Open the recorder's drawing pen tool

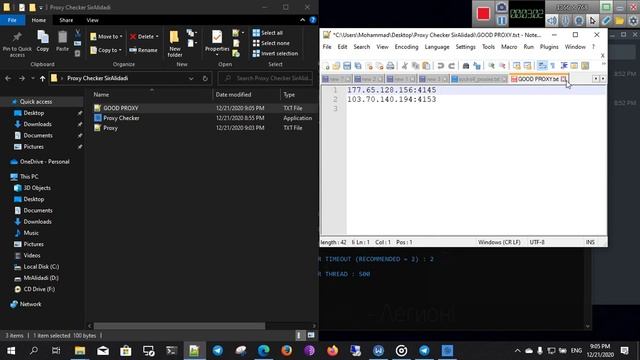click(606, 20)
